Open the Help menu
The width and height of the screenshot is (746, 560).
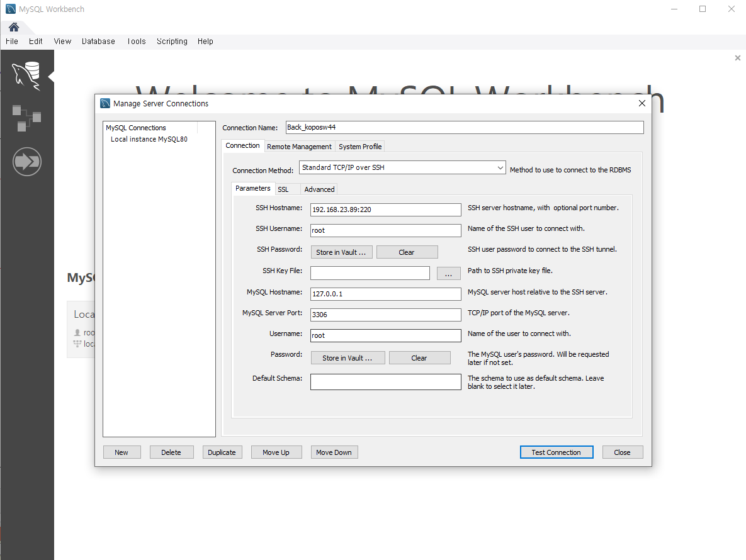[x=205, y=42]
